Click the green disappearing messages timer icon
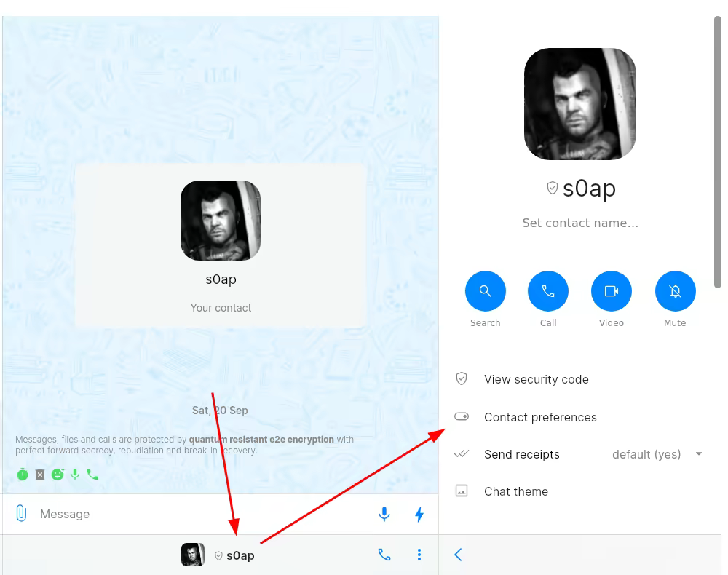 (23, 475)
